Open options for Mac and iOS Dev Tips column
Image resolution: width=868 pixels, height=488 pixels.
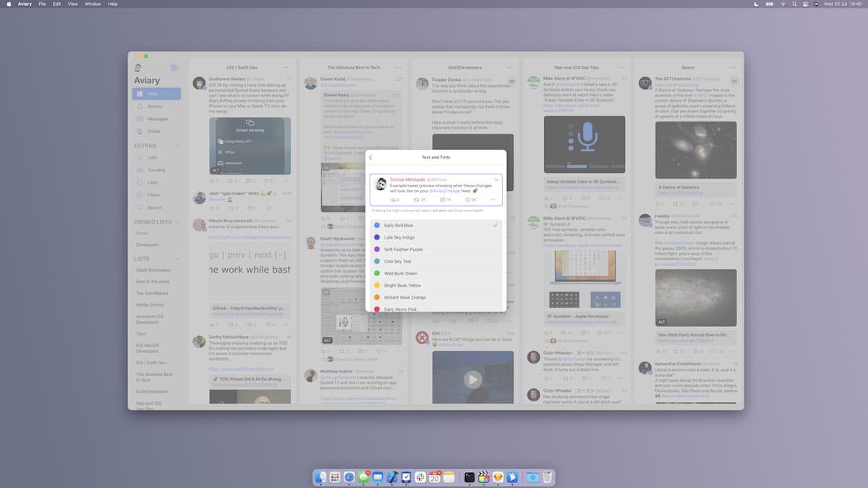coord(621,67)
